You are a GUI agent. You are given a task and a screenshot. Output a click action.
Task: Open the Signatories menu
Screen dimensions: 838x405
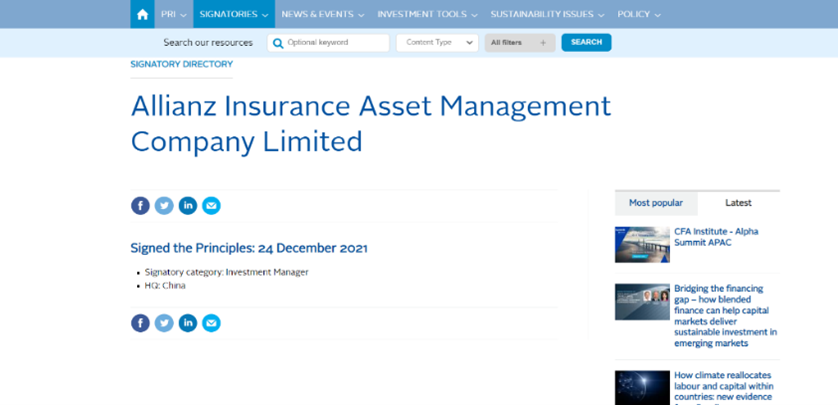(234, 15)
